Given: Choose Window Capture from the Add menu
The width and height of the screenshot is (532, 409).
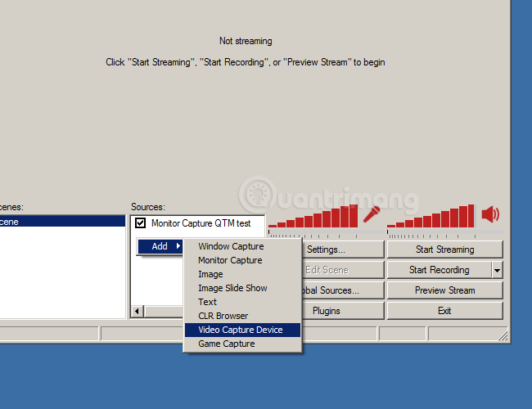Looking at the screenshot, I should [231, 246].
